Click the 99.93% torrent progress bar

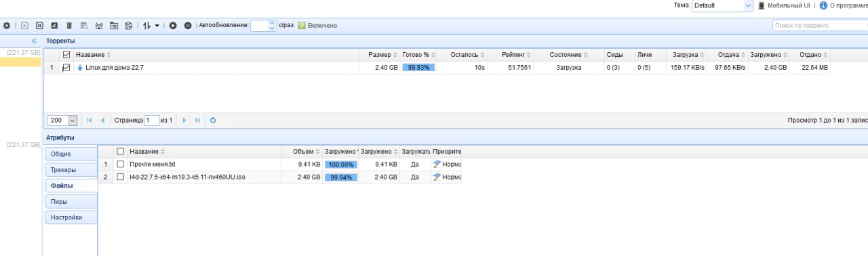(x=418, y=68)
